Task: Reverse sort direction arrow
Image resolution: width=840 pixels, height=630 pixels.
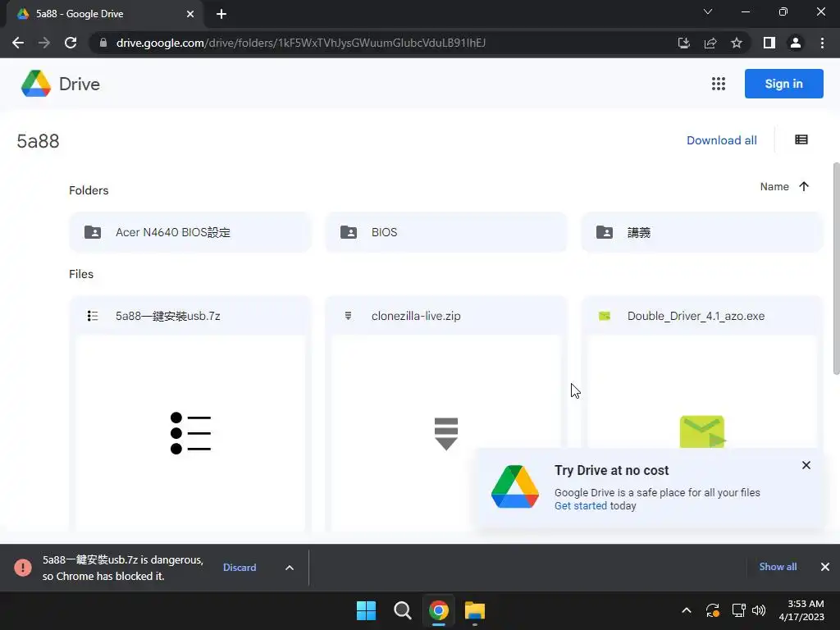Action: pos(804,186)
